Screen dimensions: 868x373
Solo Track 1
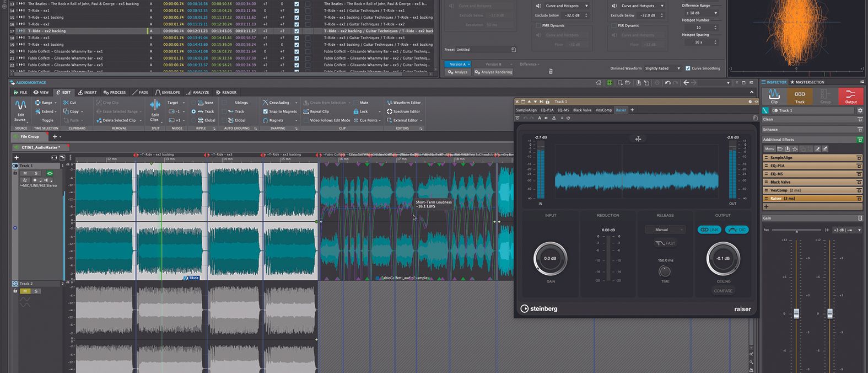tap(36, 173)
